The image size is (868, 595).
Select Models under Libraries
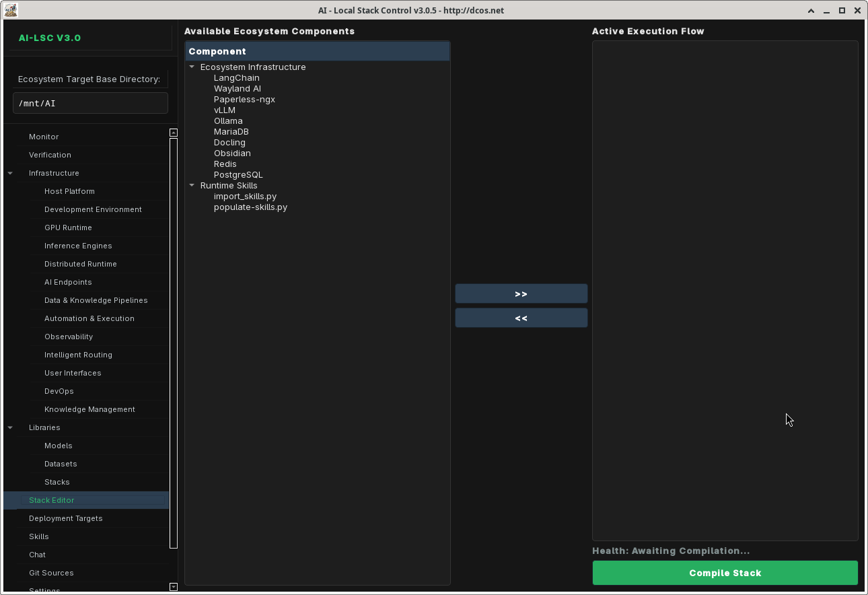point(59,446)
